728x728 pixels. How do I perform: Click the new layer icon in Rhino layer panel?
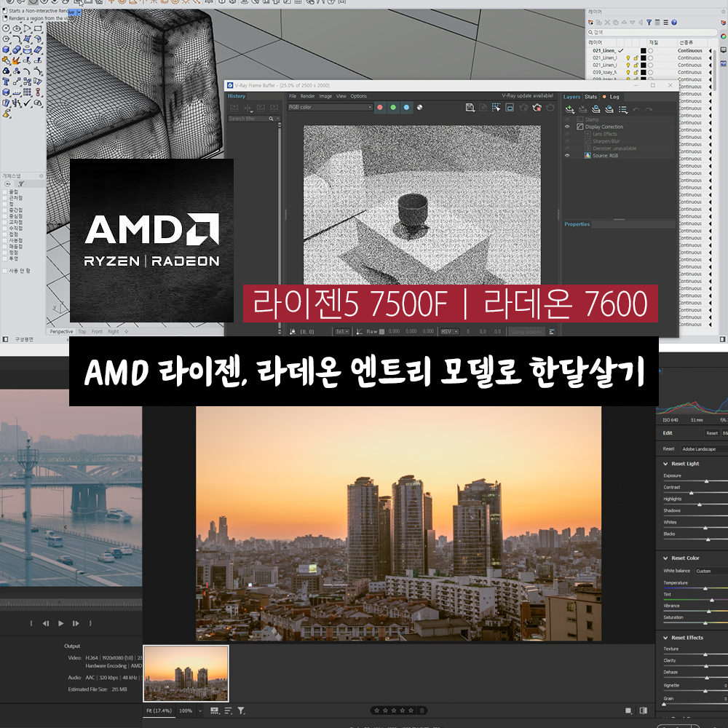click(x=590, y=23)
